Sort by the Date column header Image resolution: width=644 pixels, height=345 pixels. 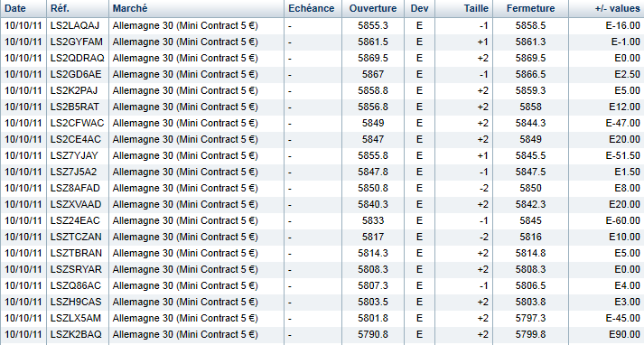15,8
